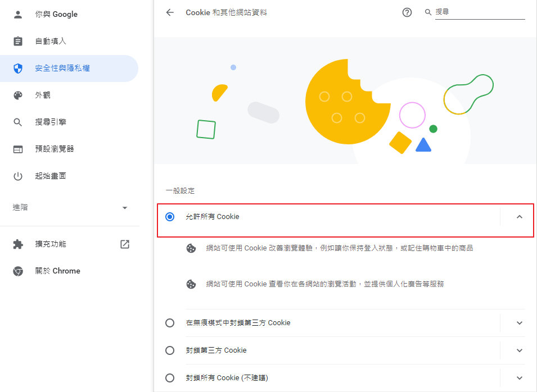Click the back arrow beside Cookie title
Viewport: 537px width, 392px height.
[x=170, y=13]
